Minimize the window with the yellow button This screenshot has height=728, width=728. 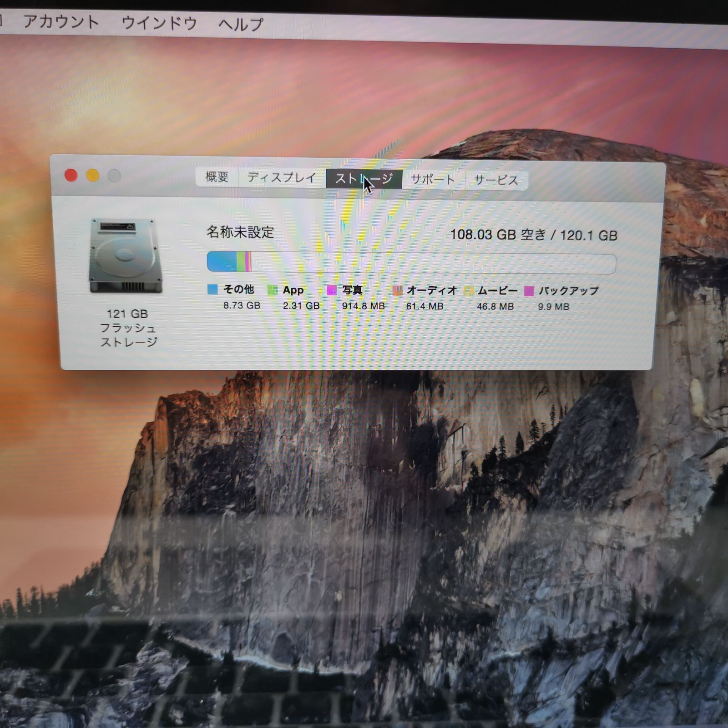[93, 176]
